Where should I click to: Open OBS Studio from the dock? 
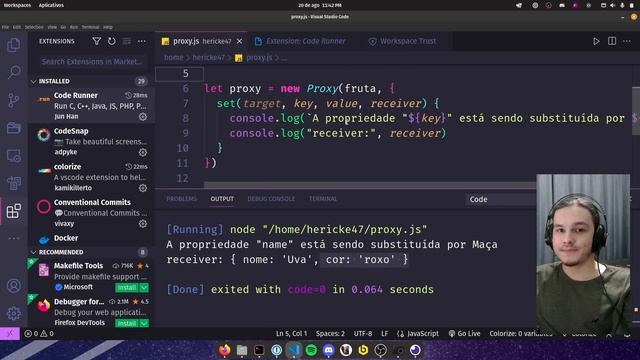(380, 350)
